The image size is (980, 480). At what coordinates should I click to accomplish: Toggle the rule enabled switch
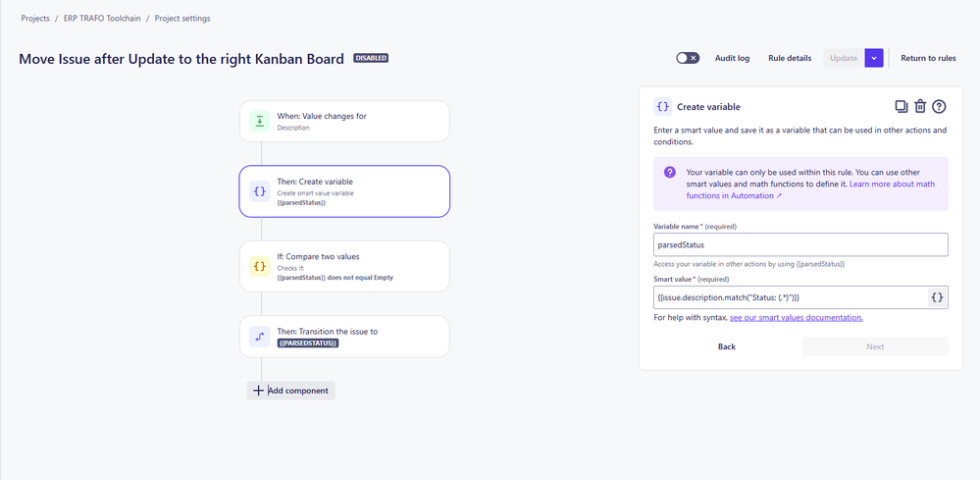688,58
